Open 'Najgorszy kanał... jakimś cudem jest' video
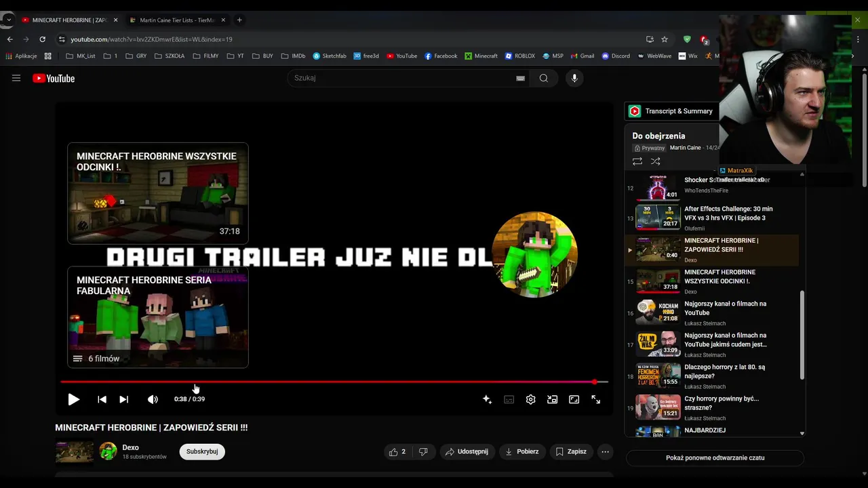The width and height of the screenshot is (868, 488). [712, 344]
